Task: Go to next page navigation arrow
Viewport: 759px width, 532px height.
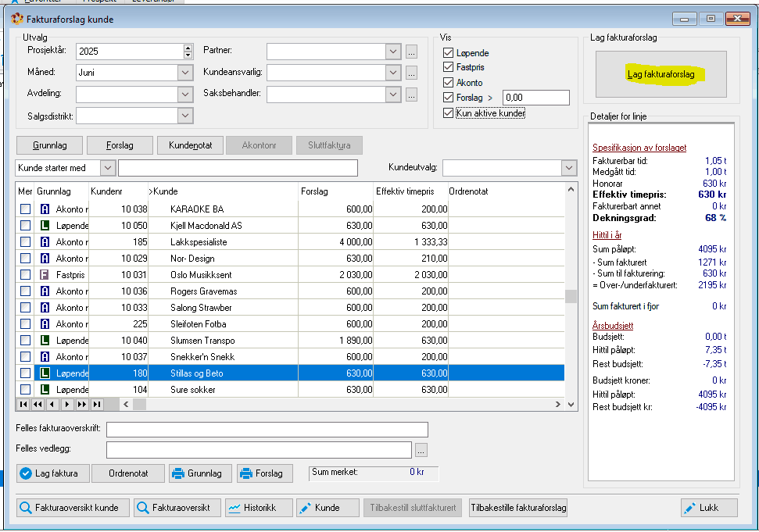Action: click(x=82, y=405)
